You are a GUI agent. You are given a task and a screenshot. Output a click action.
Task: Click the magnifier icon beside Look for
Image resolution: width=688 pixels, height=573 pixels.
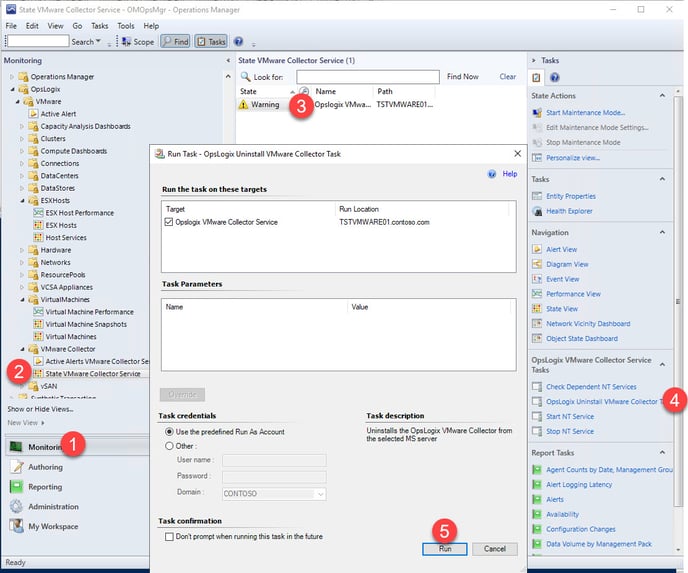pyautogui.click(x=245, y=77)
